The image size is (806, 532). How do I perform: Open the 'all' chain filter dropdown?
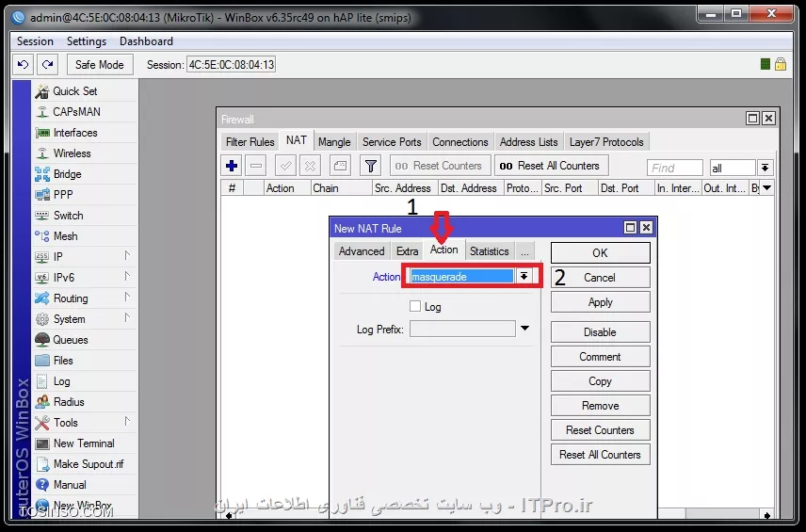pos(765,168)
